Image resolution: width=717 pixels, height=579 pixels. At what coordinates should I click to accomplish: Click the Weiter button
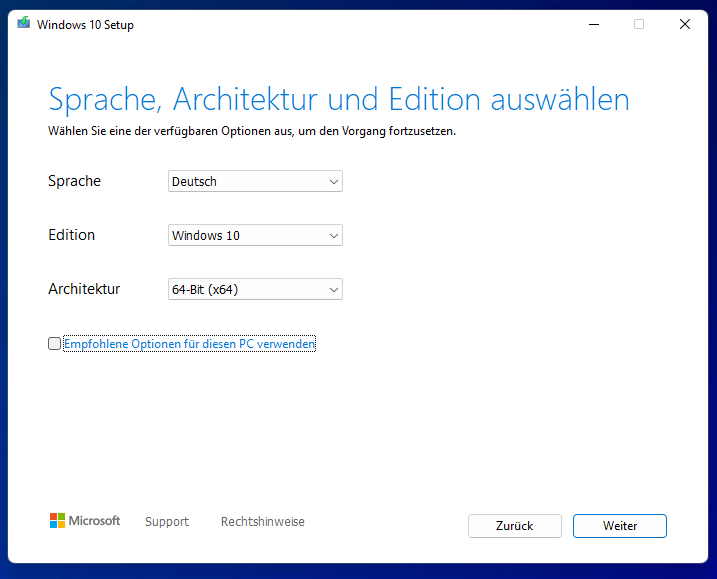pyautogui.click(x=620, y=526)
